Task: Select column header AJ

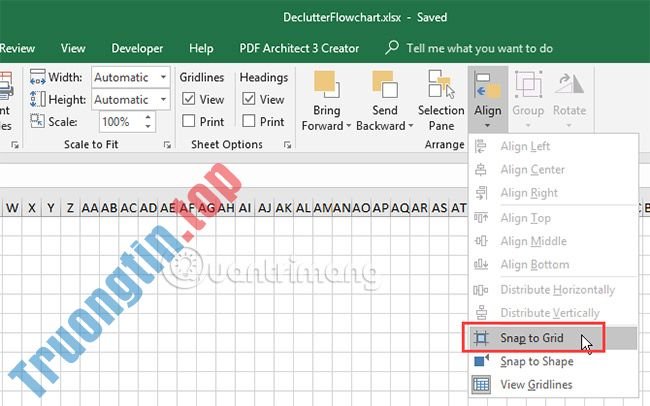Action: tap(264, 208)
